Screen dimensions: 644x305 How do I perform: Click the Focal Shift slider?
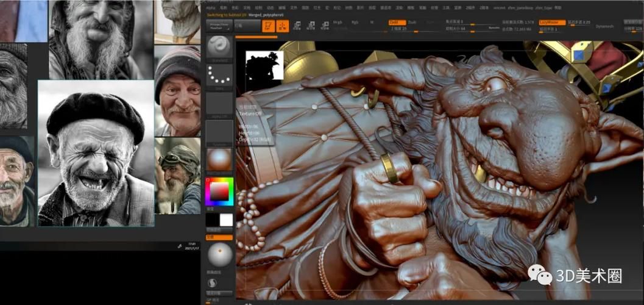point(471,22)
